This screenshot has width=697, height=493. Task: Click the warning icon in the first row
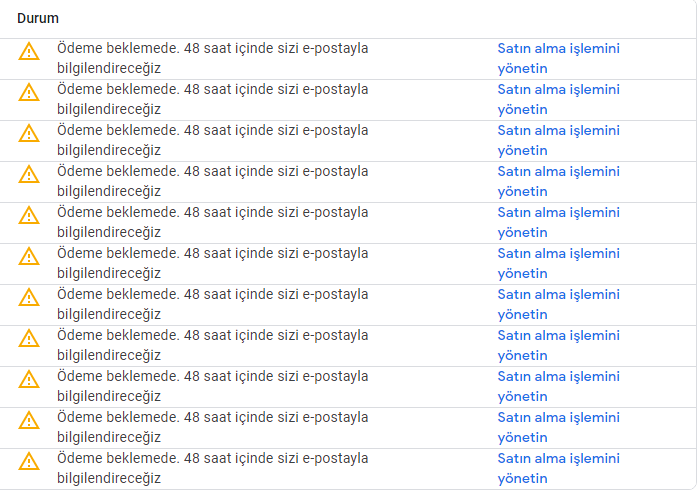(29, 51)
